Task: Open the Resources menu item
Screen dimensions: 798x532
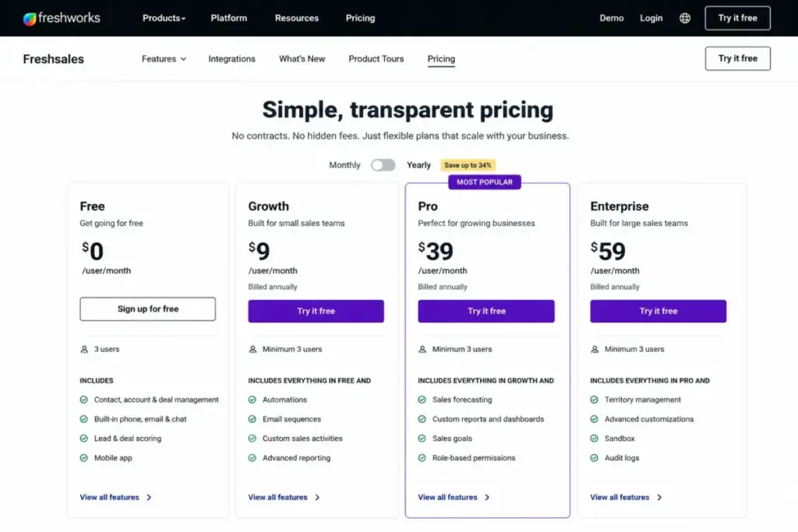Action: [297, 19]
